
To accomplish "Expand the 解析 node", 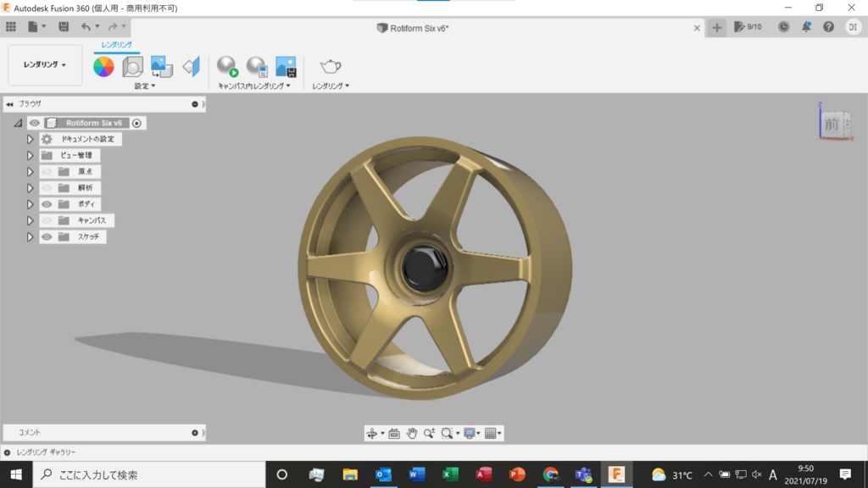I will tap(30, 188).
